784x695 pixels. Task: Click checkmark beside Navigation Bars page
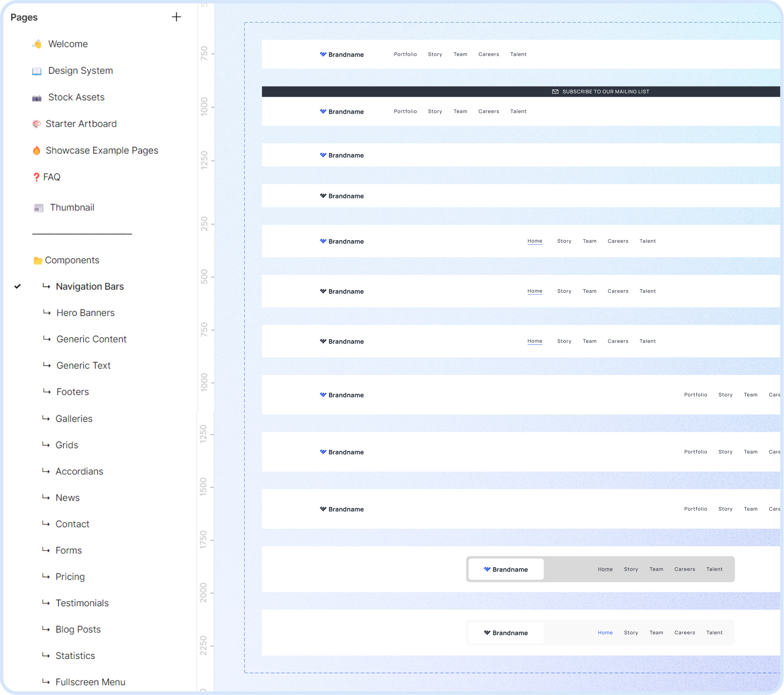17,286
